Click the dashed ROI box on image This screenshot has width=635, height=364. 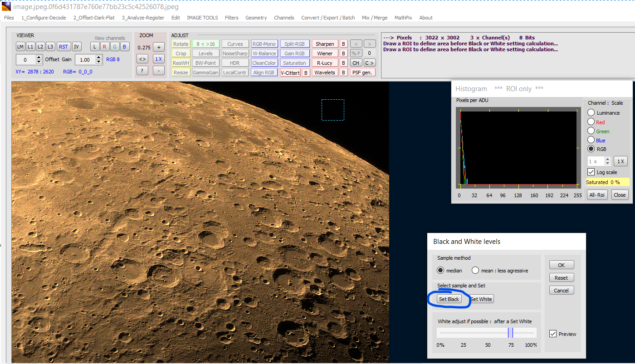pyautogui.click(x=333, y=110)
